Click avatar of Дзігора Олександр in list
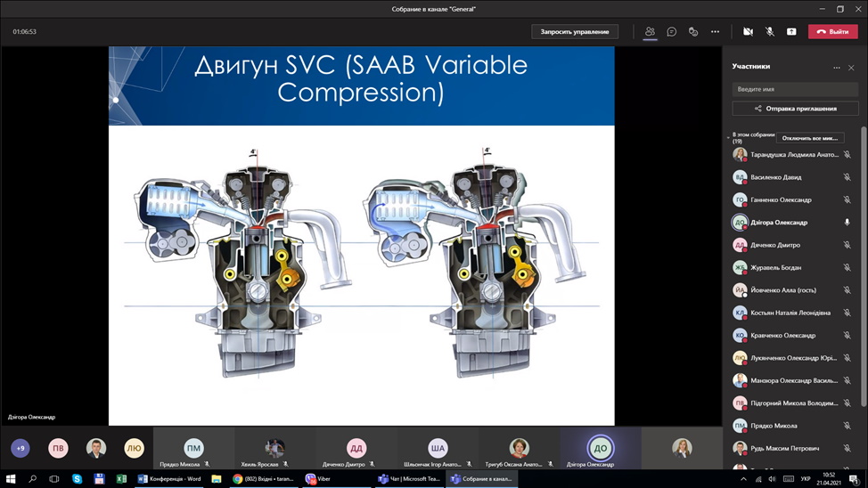The width and height of the screenshot is (868, 488). [x=740, y=223]
